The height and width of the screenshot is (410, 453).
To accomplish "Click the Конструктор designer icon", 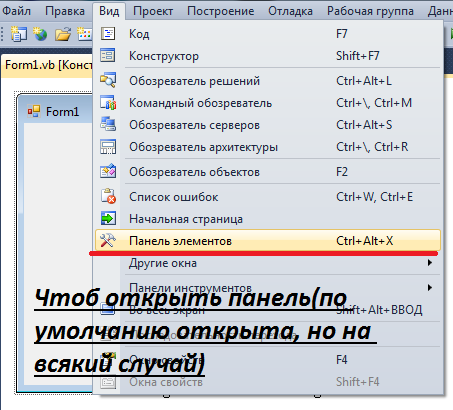I will coord(108,56).
